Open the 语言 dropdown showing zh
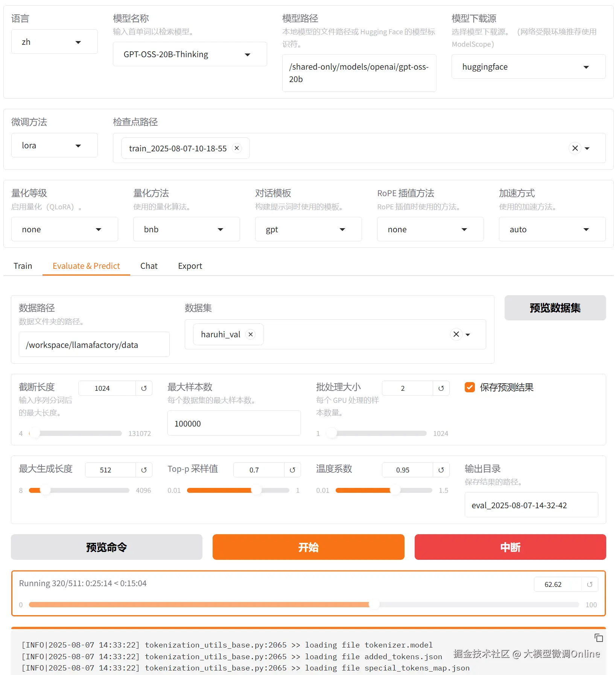Viewport: 616px width, 675px height. coord(55,42)
